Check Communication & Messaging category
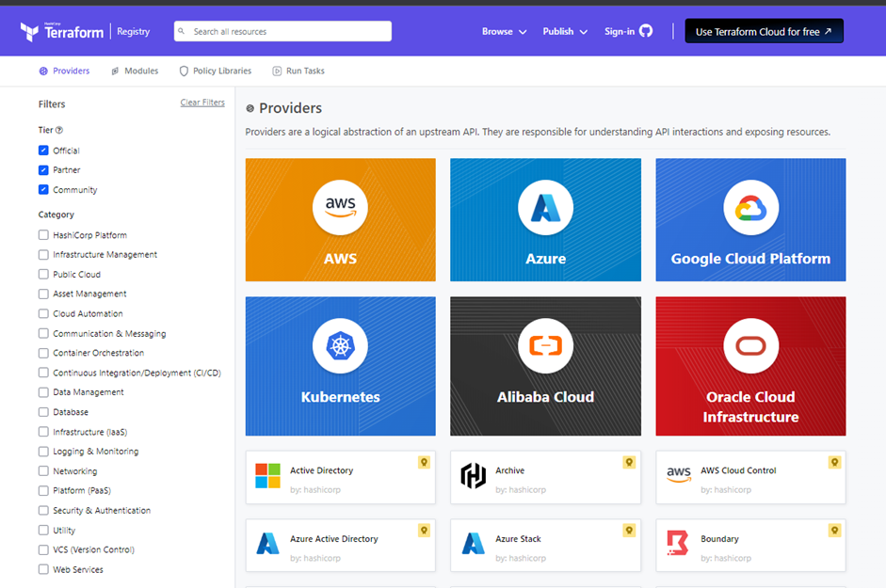This screenshot has width=886, height=588. pos(43,333)
